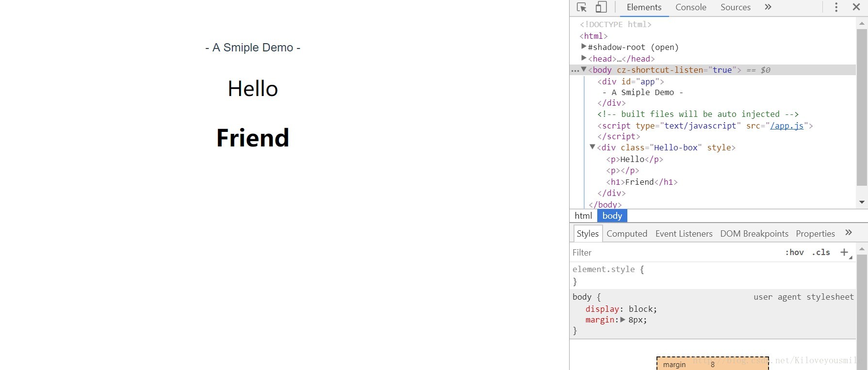This screenshot has width=868, height=370.
Task: Expand the margin shorthand property triangle
Action: tap(623, 320)
